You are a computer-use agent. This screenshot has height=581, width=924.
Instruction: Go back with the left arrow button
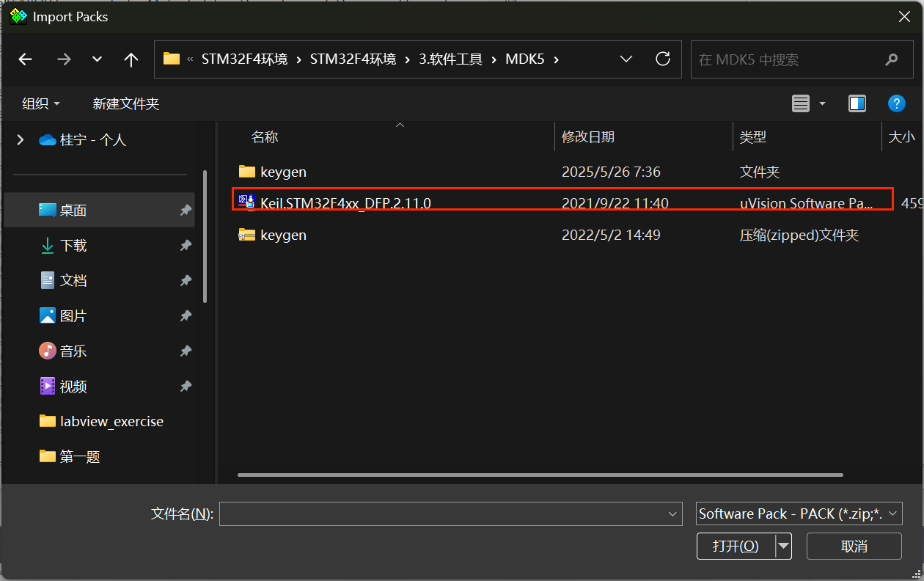coord(26,59)
